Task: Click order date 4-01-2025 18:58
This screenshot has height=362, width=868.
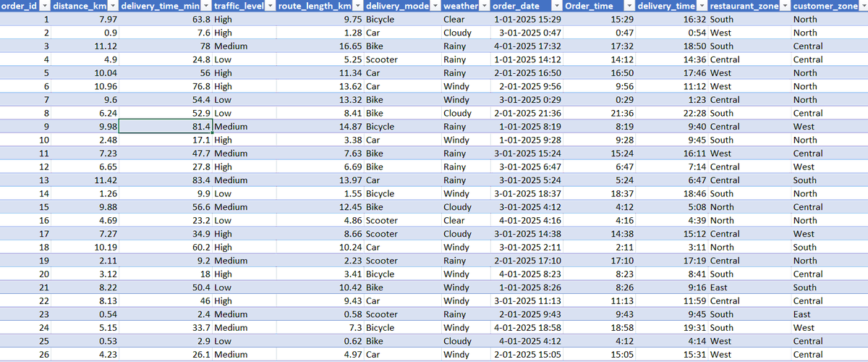Action: pyautogui.click(x=528, y=328)
